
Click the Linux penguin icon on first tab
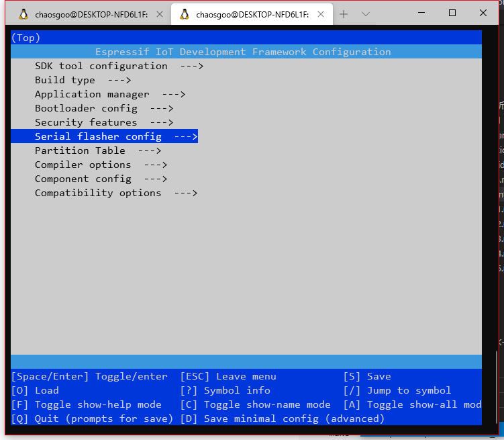click(23, 15)
